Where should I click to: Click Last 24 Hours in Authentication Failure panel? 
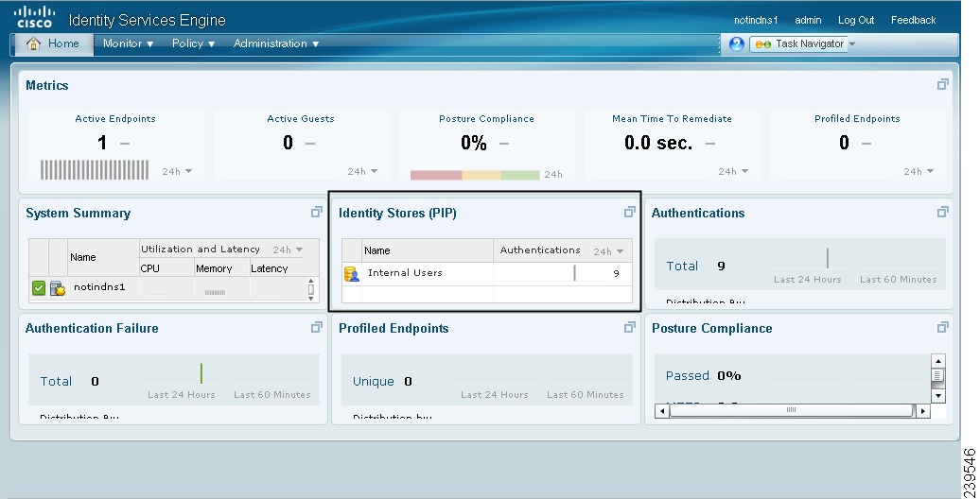tap(182, 395)
